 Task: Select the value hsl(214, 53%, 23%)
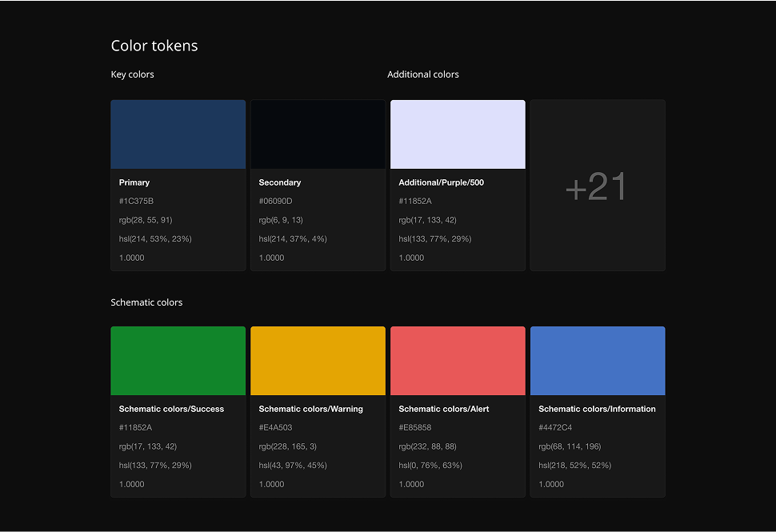coord(155,238)
